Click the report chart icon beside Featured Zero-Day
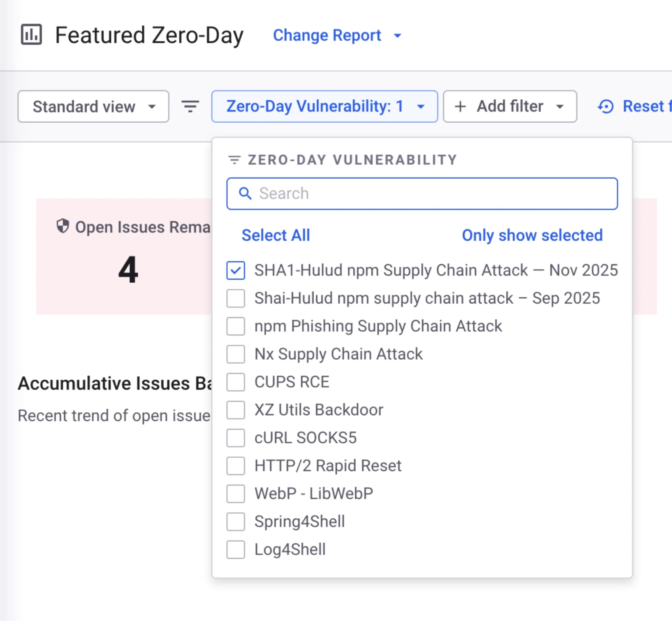This screenshot has height=621, width=672. point(31,35)
